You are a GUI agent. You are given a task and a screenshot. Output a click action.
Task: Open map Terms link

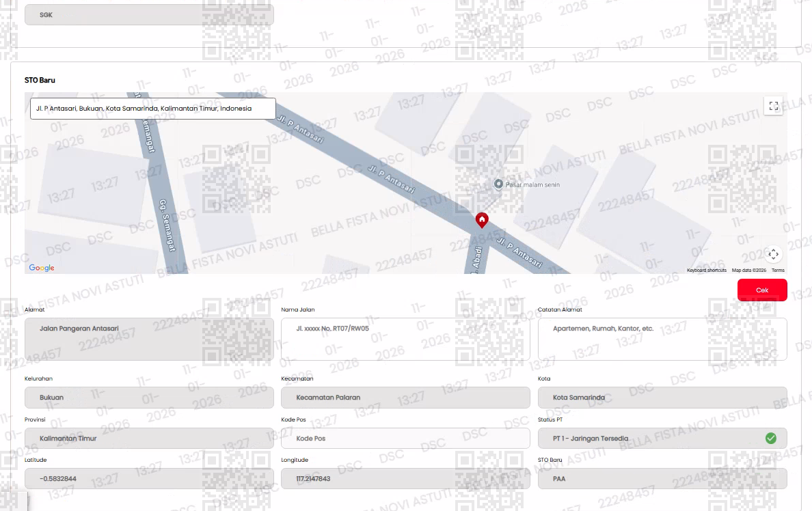click(778, 271)
